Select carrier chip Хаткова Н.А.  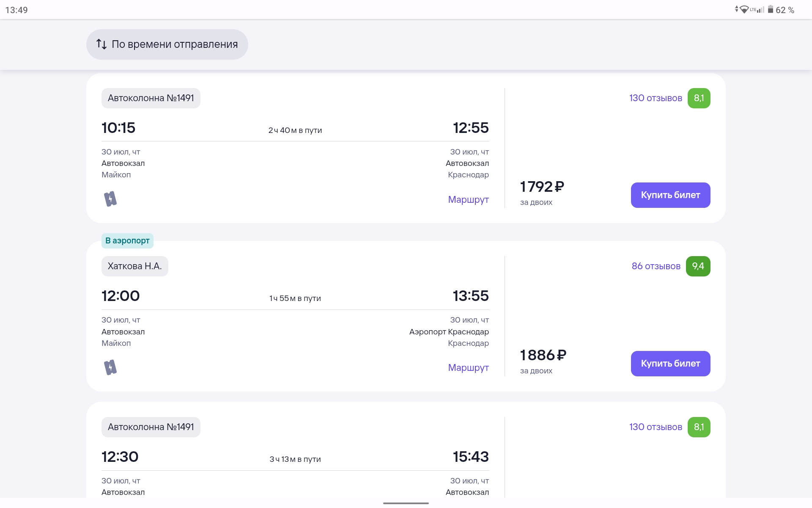134,266
